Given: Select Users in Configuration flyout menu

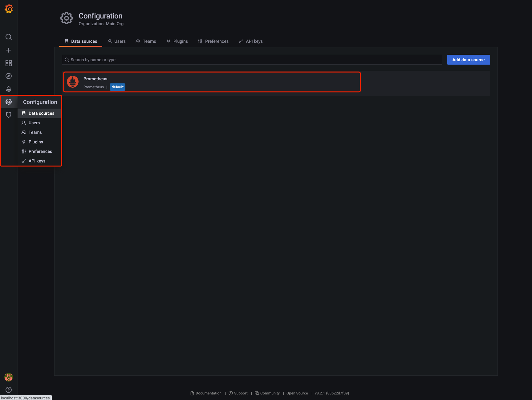Looking at the screenshot, I should click(x=39, y=123).
